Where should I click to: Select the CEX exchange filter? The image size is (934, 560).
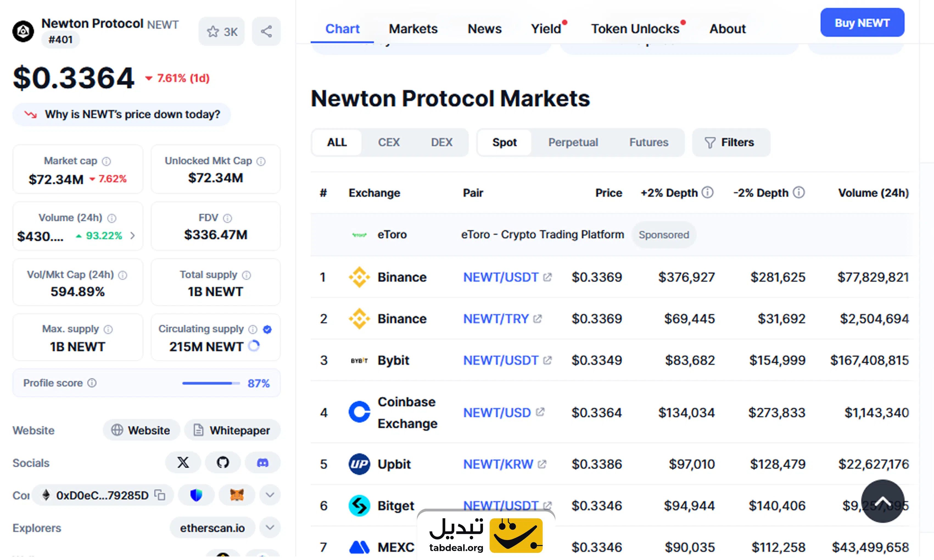389,142
